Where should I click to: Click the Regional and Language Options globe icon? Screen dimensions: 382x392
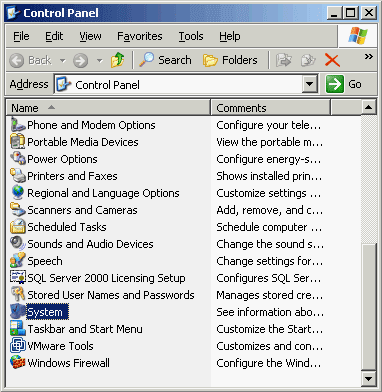(x=18, y=193)
